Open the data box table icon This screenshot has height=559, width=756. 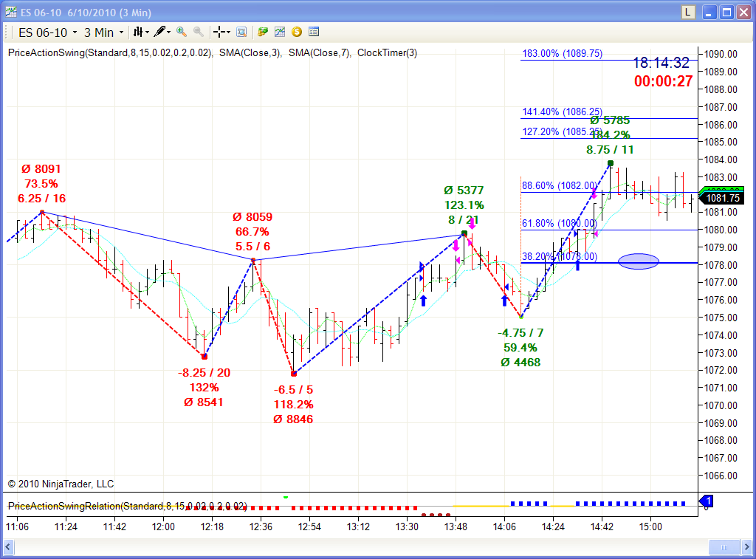tap(313, 32)
